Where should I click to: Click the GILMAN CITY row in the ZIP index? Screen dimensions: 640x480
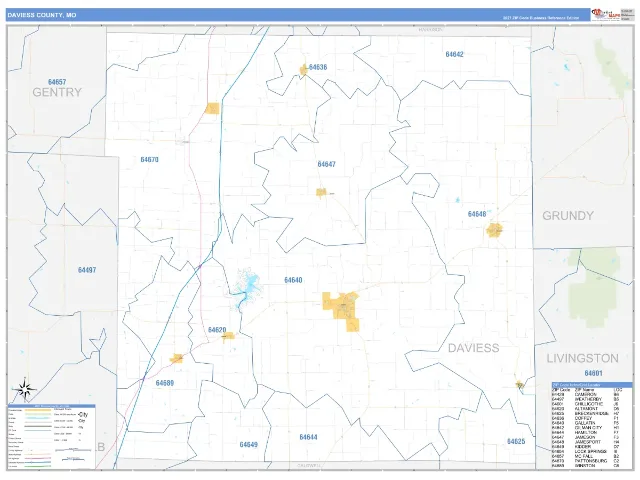tap(586, 428)
